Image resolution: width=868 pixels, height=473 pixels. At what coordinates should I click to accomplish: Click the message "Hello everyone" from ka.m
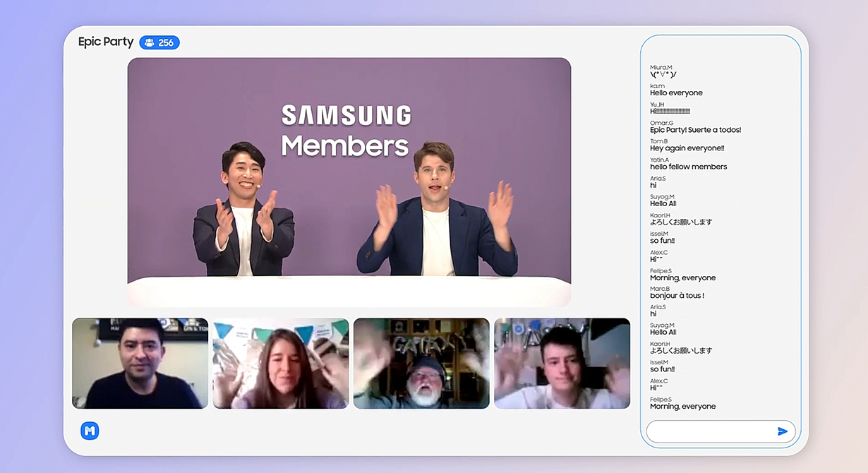point(676,92)
